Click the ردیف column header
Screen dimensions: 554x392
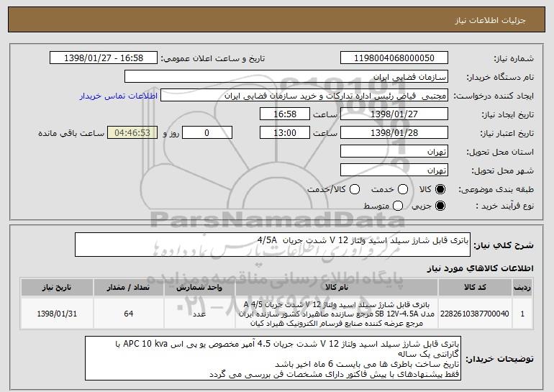tap(522, 288)
